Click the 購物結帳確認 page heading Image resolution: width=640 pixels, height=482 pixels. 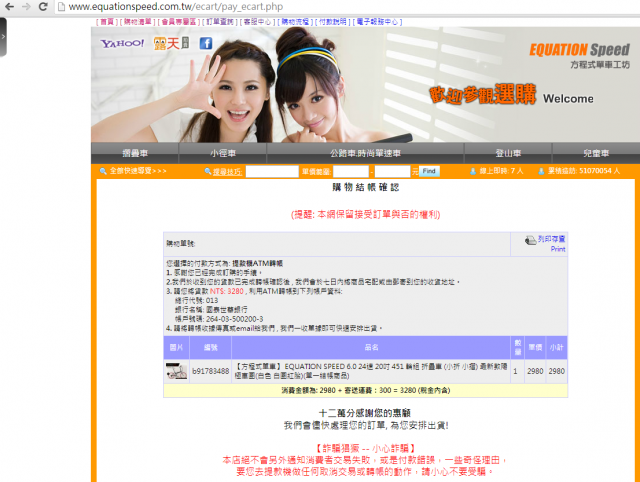pos(365,187)
